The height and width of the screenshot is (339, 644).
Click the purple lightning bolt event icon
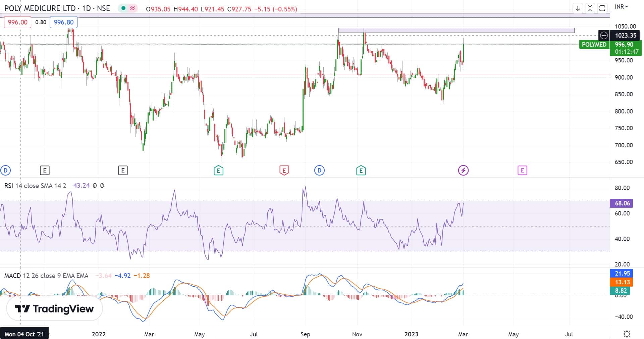pyautogui.click(x=463, y=171)
